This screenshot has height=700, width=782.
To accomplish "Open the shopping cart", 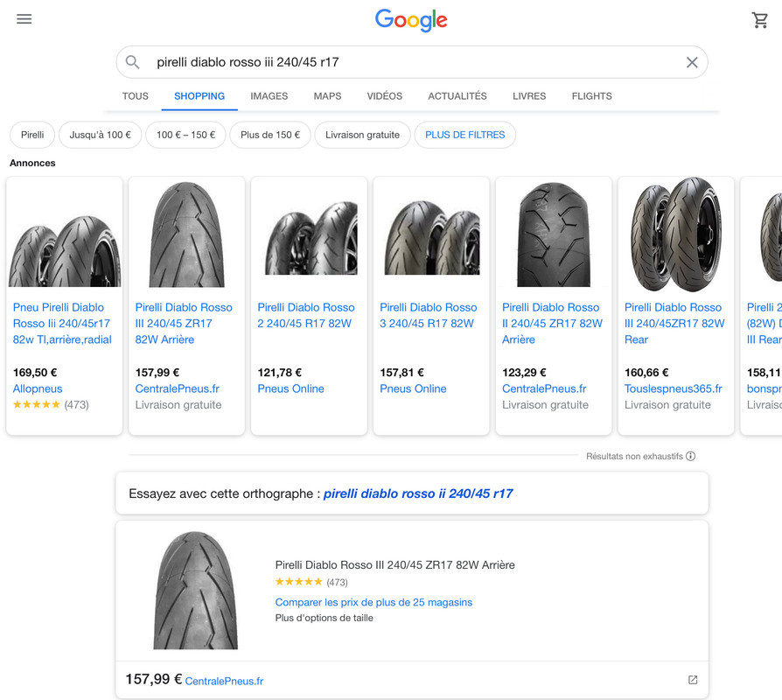I will coord(759,20).
